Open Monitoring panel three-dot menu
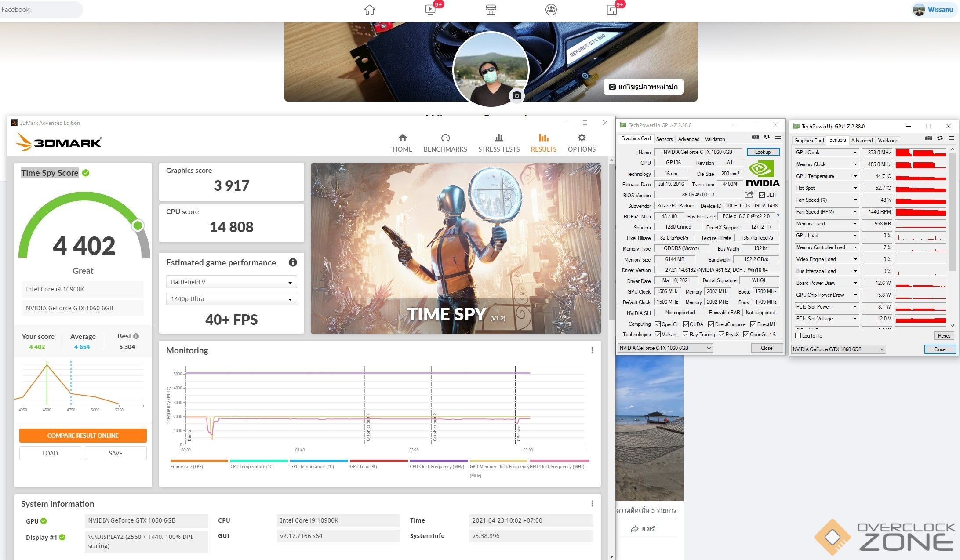Image resolution: width=960 pixels, height=560 pixels. 592,350
